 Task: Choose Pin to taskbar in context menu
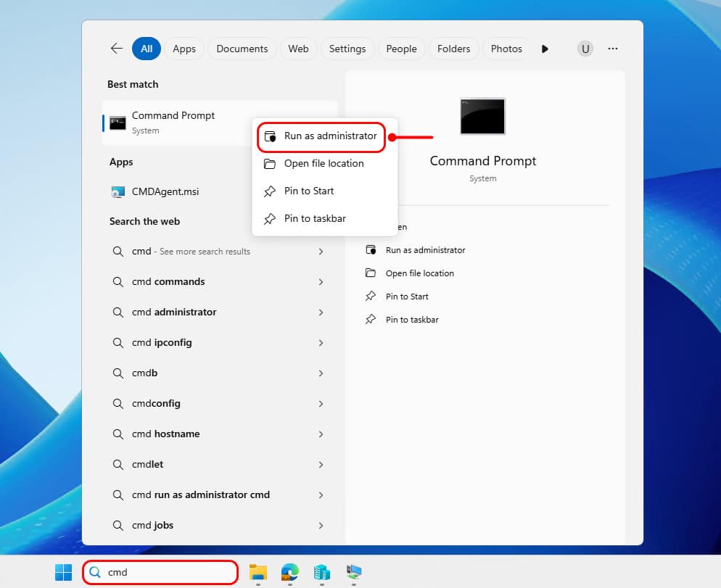pos(325,219)
